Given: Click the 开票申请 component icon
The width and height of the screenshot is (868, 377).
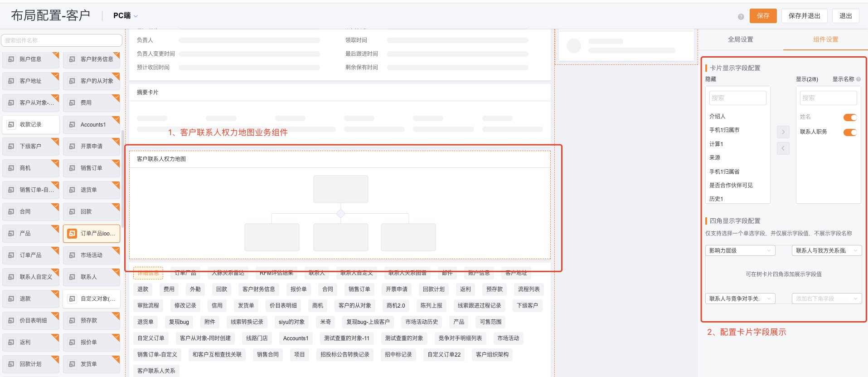Looking at the screenshot, I should click(72, 147).
